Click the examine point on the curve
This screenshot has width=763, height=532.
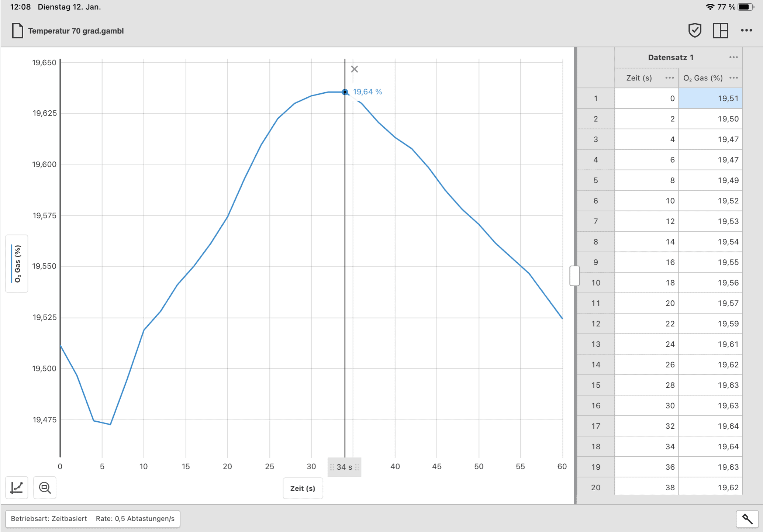tap(345, 92)
